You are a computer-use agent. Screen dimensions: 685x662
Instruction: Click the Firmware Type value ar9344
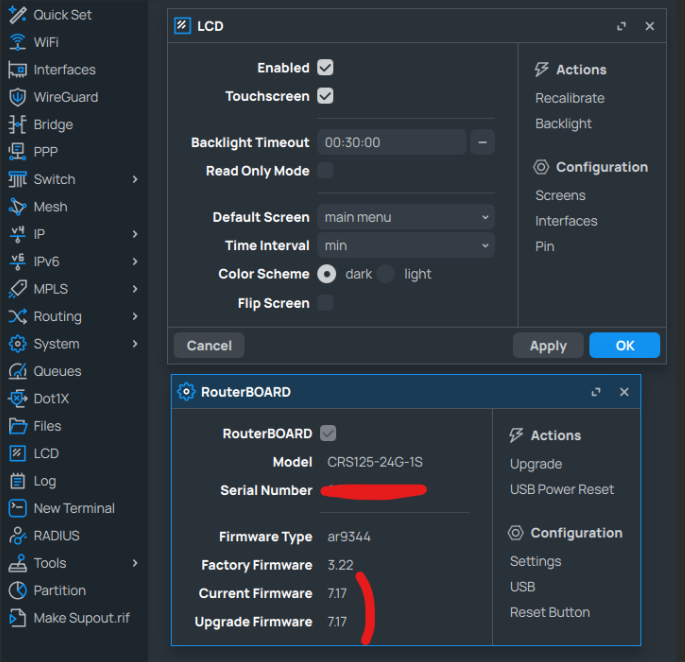349,537
